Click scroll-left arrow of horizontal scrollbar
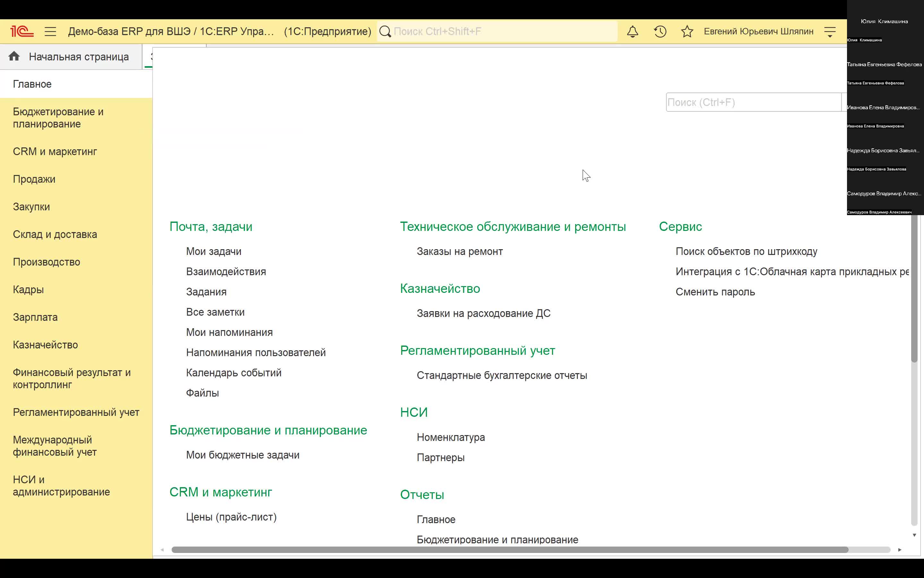This screenshot has height=578, width=924. 162,550
